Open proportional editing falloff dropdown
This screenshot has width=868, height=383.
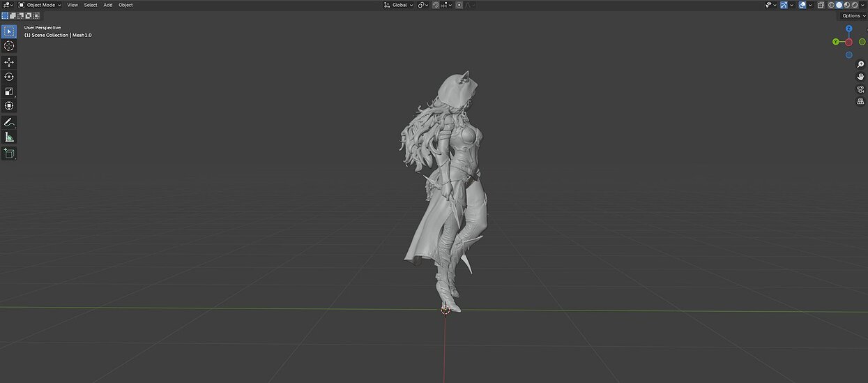coord(470,5)
